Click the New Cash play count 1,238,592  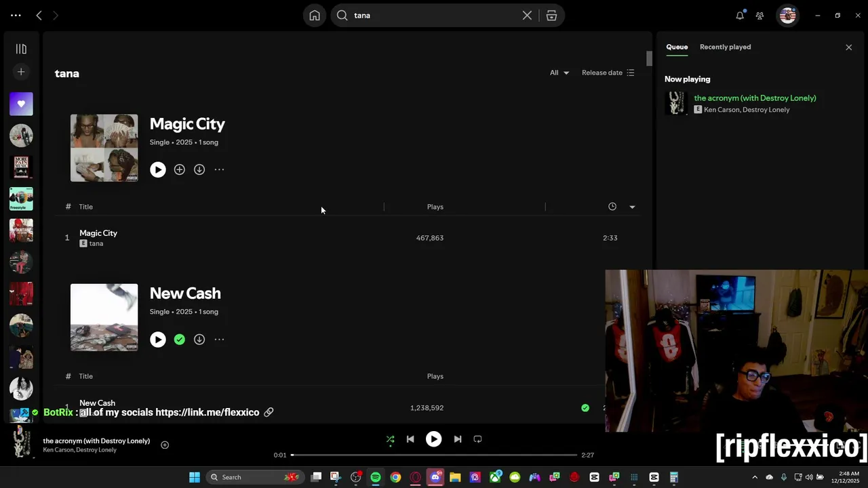[427, 408]
